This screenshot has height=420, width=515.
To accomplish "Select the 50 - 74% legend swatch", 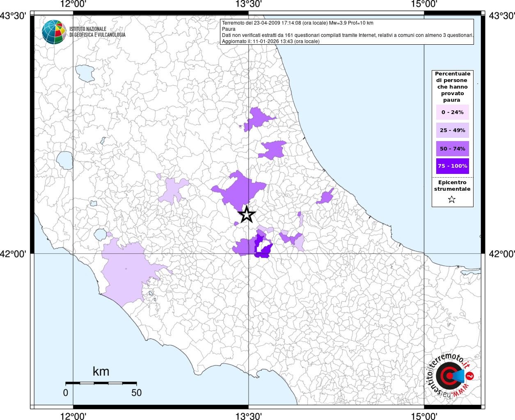I will [x=452, y=148].
